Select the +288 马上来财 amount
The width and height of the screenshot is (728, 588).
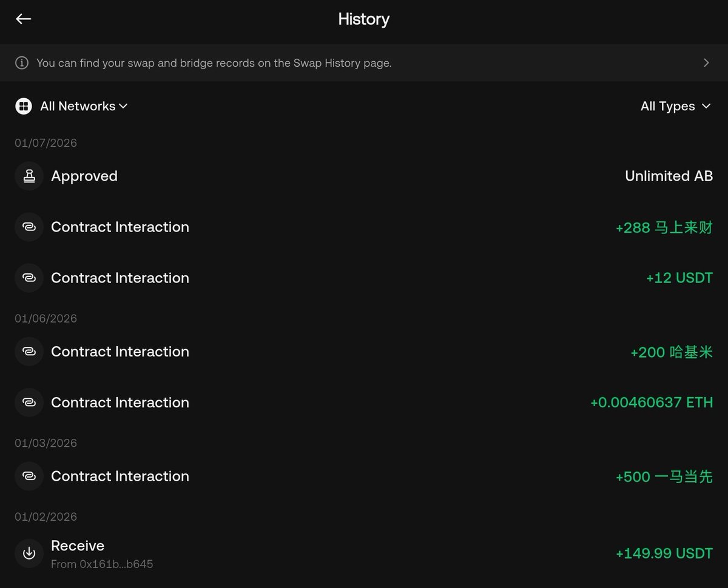(664, 227)
